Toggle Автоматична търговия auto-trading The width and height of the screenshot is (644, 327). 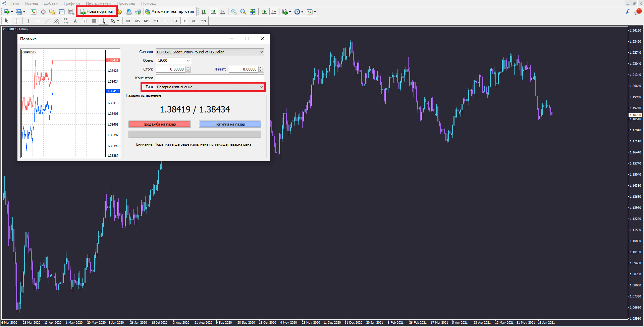click(x=170, y=11)
